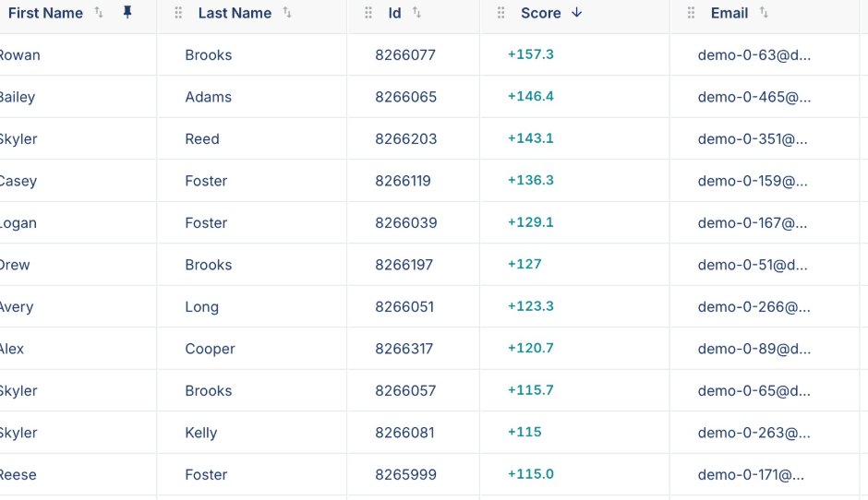The image size is (868, 500).
Task: Reverse Score sort with the down arrow
Action: click(x=577, y=12)
